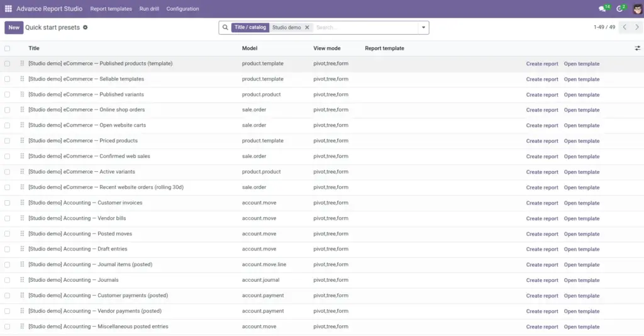Go to the next page arrow

point(637,27)
